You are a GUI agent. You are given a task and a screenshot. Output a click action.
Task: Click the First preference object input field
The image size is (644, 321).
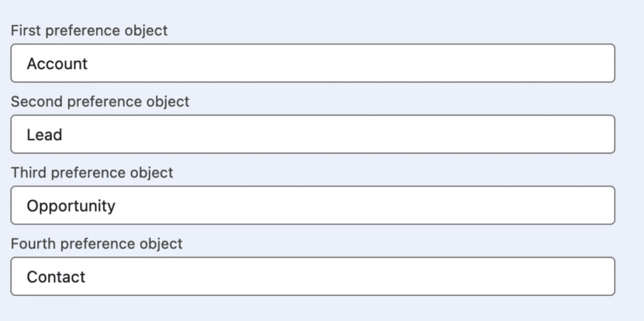[313, 63]
